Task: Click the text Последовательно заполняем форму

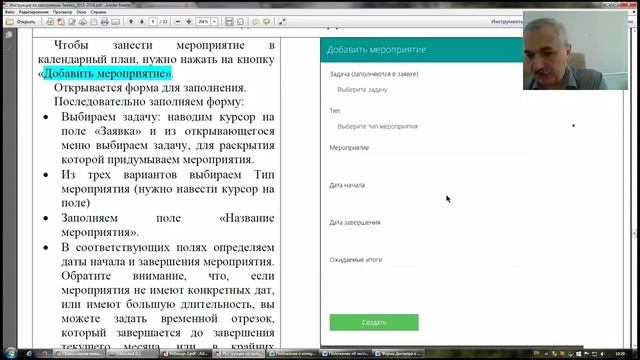Action: coord(149,102)
